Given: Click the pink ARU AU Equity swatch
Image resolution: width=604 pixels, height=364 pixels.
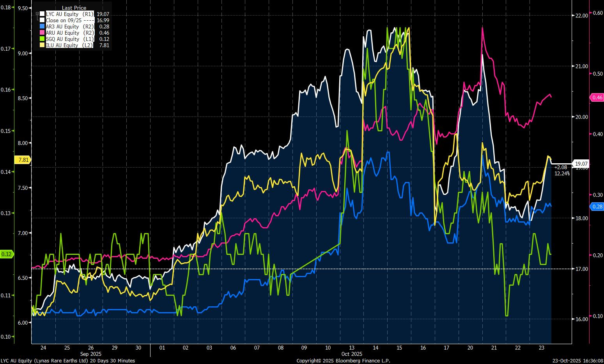Looking at the screenshot, I should coord(42,33).
